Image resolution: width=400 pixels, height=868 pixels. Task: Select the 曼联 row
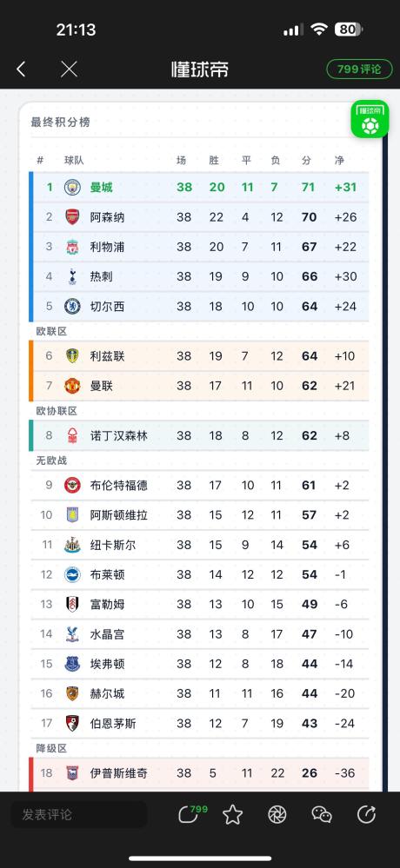(x=199, y=386)
